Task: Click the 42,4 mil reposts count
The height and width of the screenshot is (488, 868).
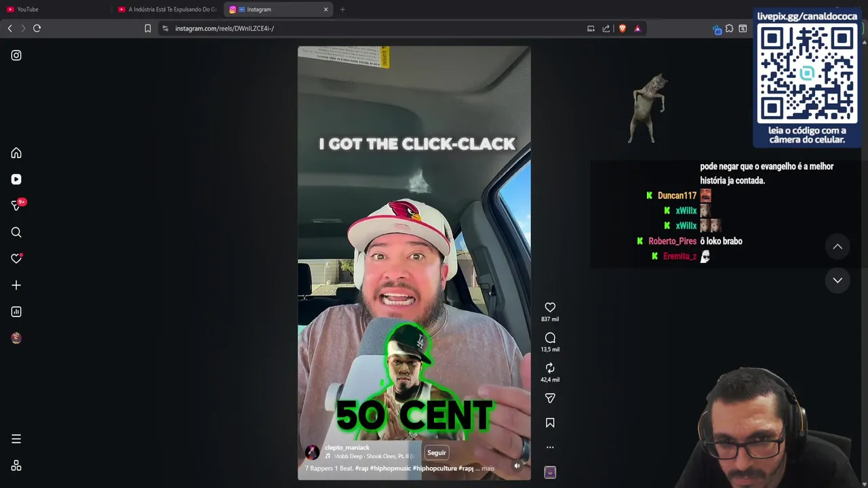Action: click(550, 380)
